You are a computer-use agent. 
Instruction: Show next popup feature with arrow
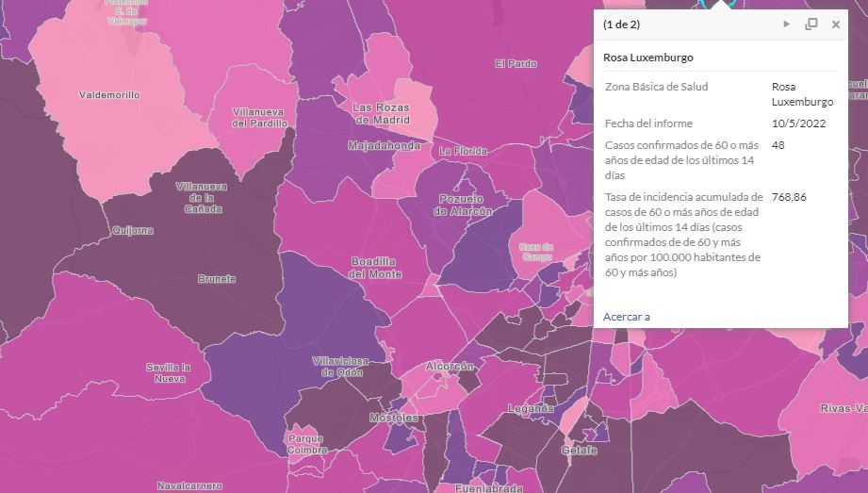786,24
